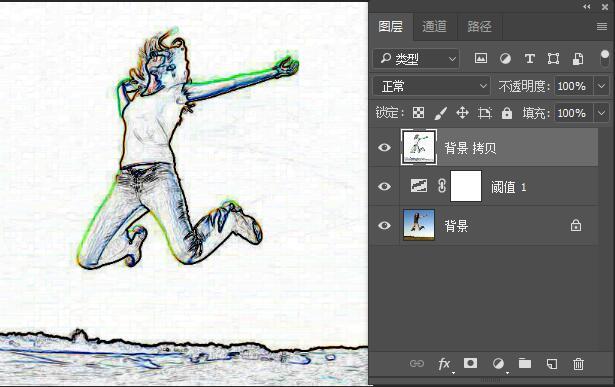Add a layer mask
This screenshot has height=387, width=615.
pyautogui.click(x=470, y=363)
